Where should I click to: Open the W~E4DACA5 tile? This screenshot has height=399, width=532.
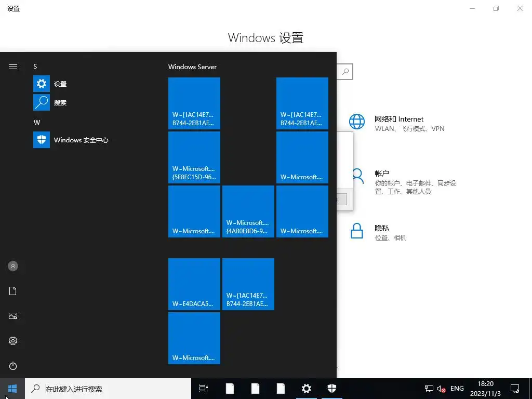click(194, 284)
